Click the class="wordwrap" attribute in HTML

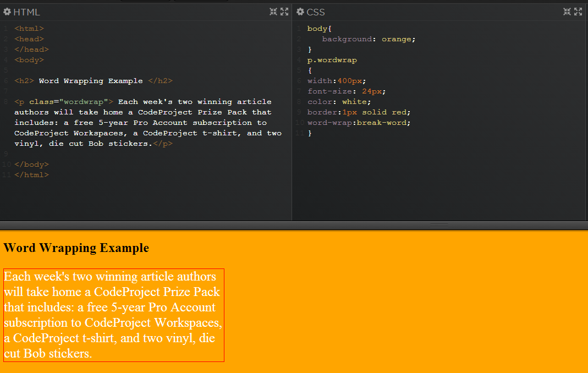pyautogui.click(x=69, y=102)
